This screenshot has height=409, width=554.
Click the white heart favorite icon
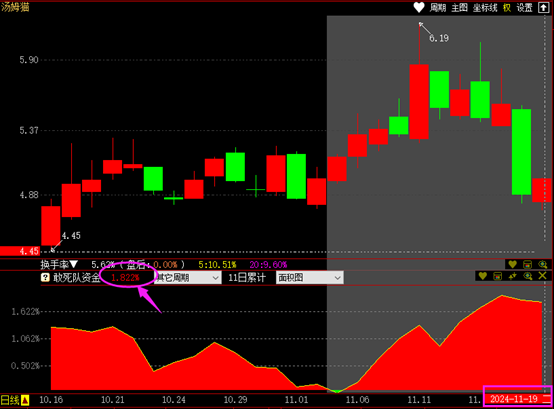(419, 7)
